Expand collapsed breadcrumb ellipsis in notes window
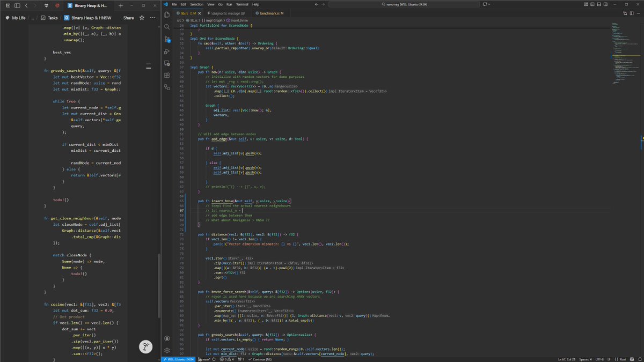 (33, 18)
